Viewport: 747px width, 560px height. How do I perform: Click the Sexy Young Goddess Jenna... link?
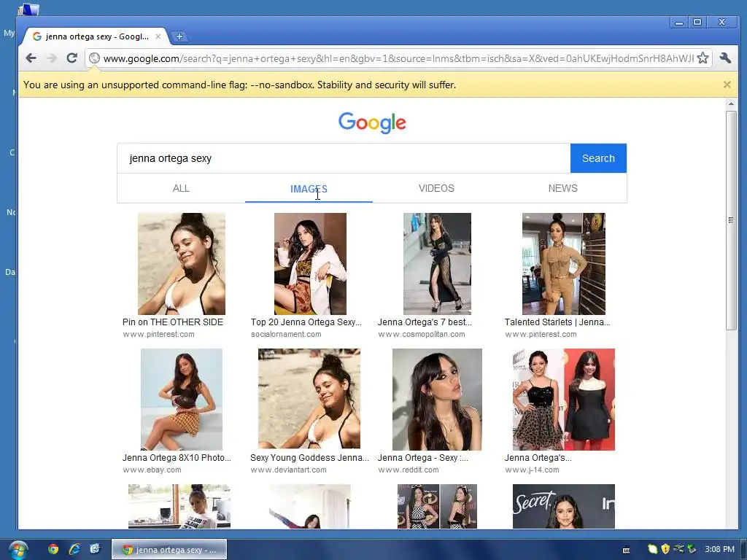coord(309,458)
